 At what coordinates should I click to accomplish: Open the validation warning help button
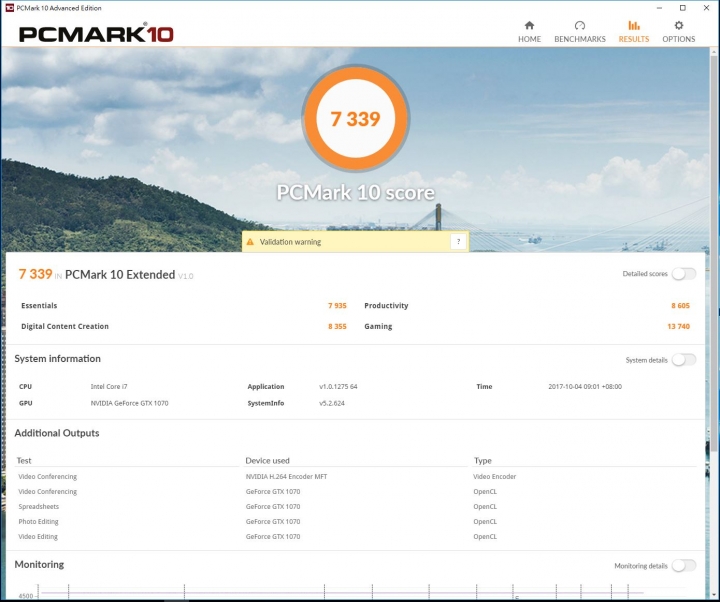click(x=458, y=241)
